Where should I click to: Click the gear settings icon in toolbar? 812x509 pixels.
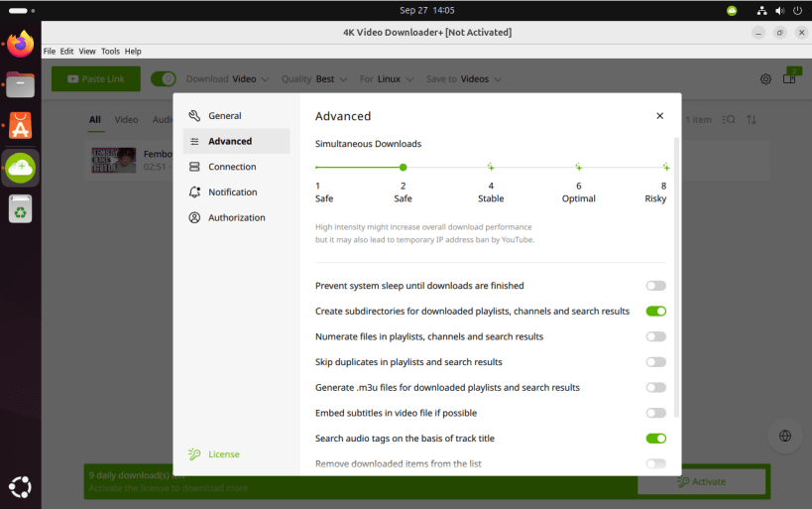tap(765, 78)
